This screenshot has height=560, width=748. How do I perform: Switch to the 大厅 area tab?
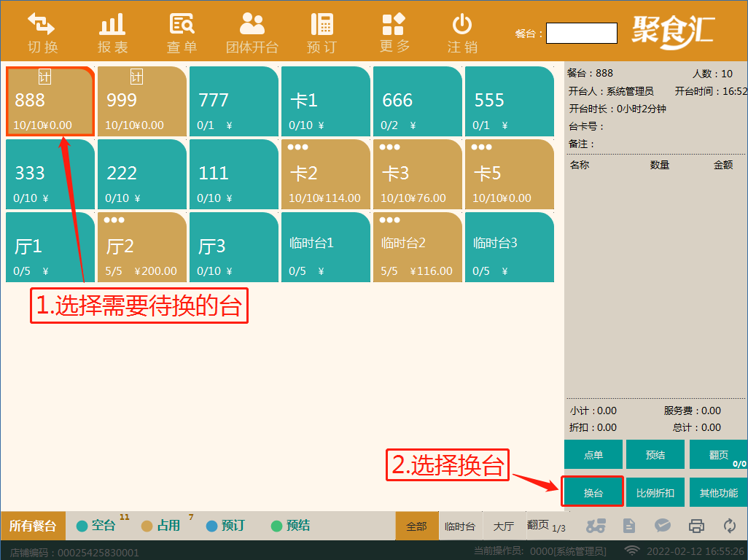coord(503,526)
